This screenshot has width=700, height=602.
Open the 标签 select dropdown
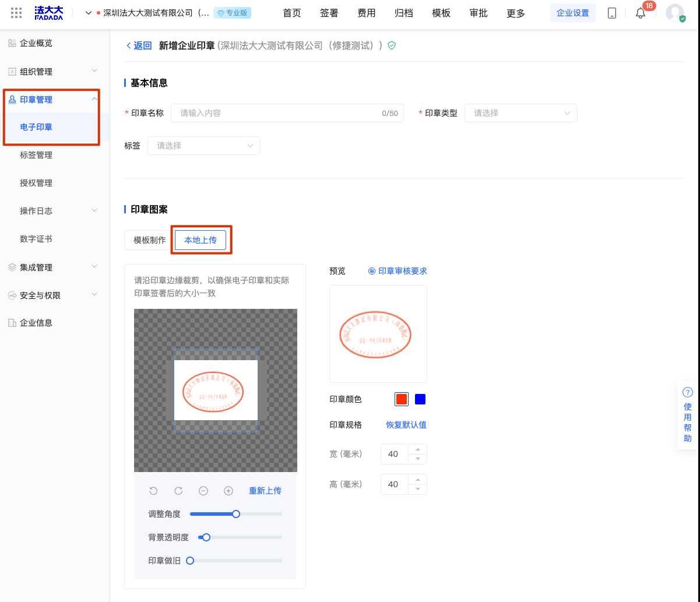204,146
